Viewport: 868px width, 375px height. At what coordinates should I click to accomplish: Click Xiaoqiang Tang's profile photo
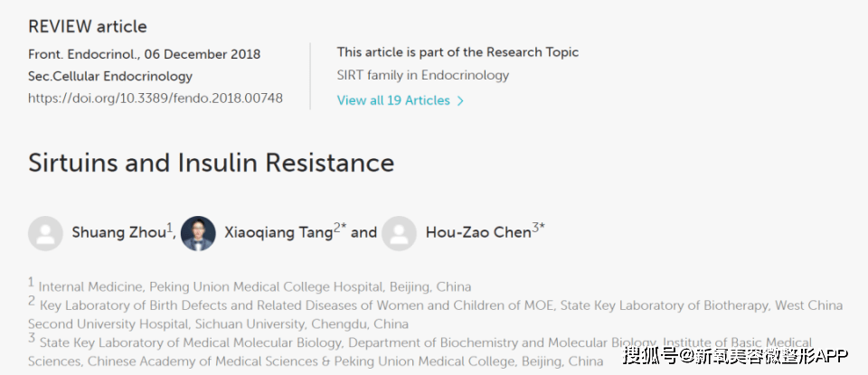(x=198, y=233)
